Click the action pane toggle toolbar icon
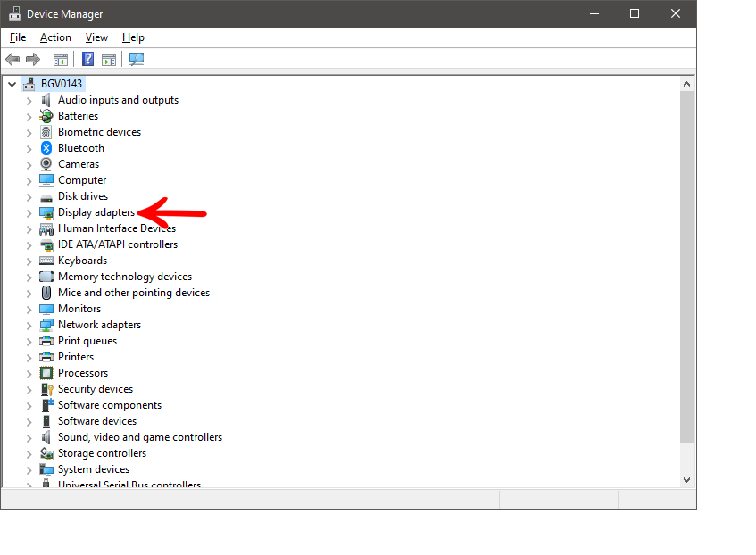756x555 pixels. [x=109, y=60]
